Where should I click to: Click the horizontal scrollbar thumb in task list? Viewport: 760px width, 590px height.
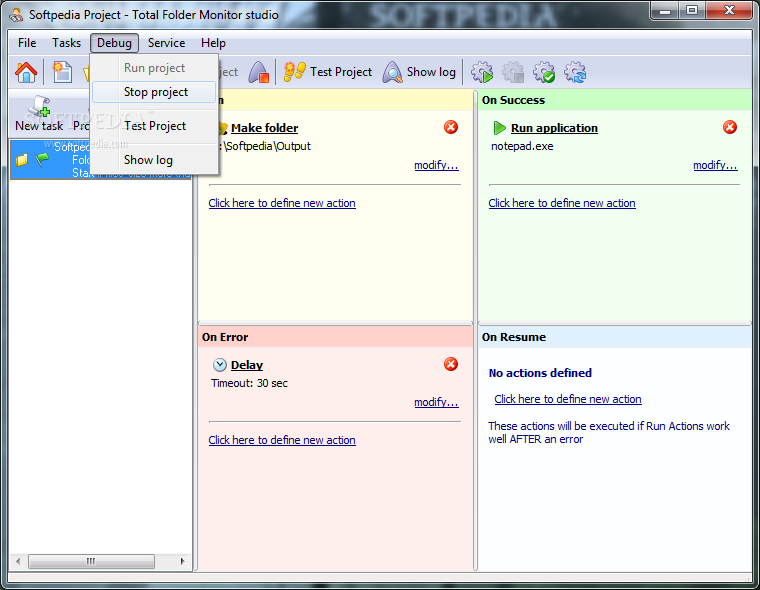pyautogui.click(x=91, y=561)
